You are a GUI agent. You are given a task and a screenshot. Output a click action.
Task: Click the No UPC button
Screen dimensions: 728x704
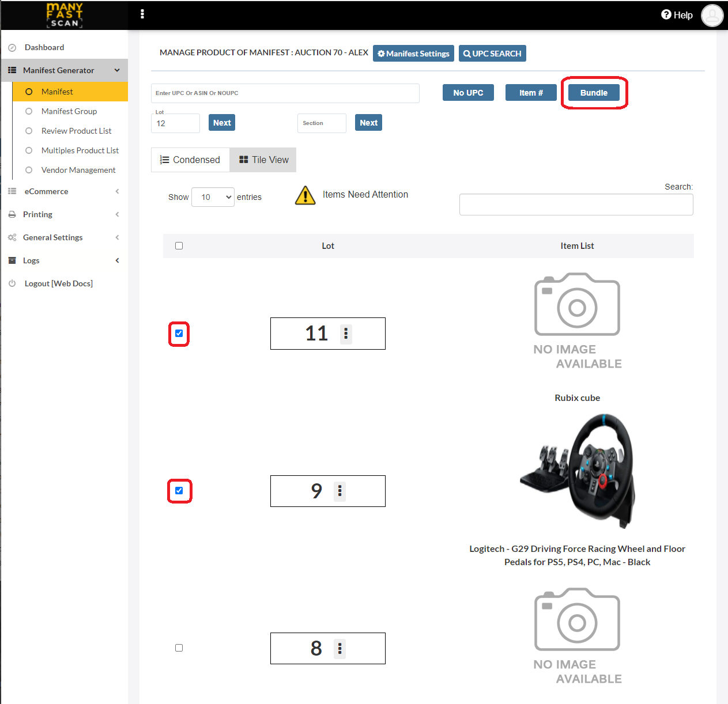468,93
